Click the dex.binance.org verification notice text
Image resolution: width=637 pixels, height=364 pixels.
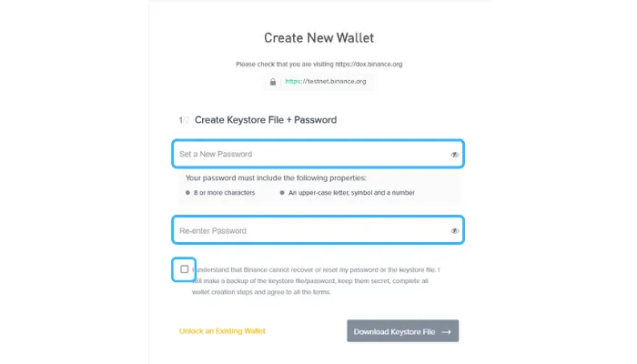[318, 65]
